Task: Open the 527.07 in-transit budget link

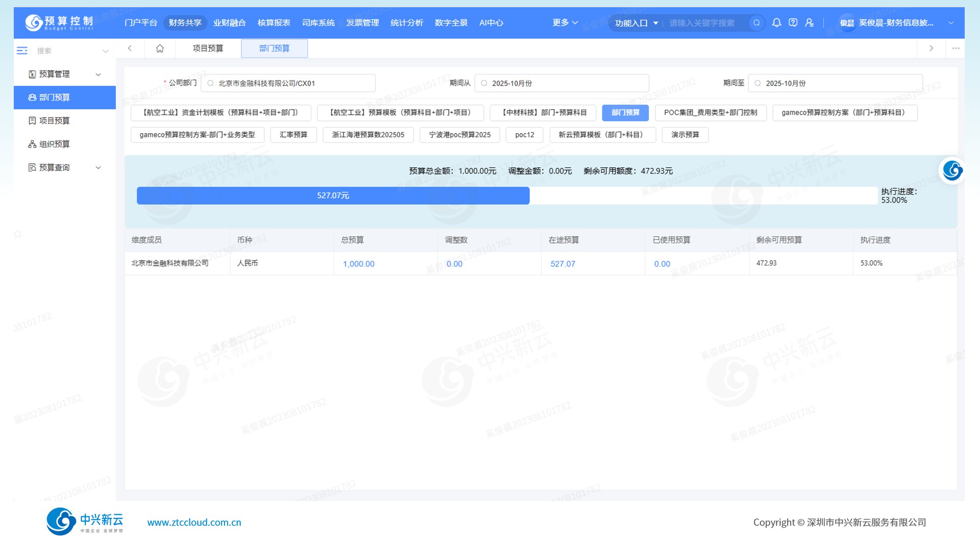Action: pyautogui.click(x=562, y=264)
